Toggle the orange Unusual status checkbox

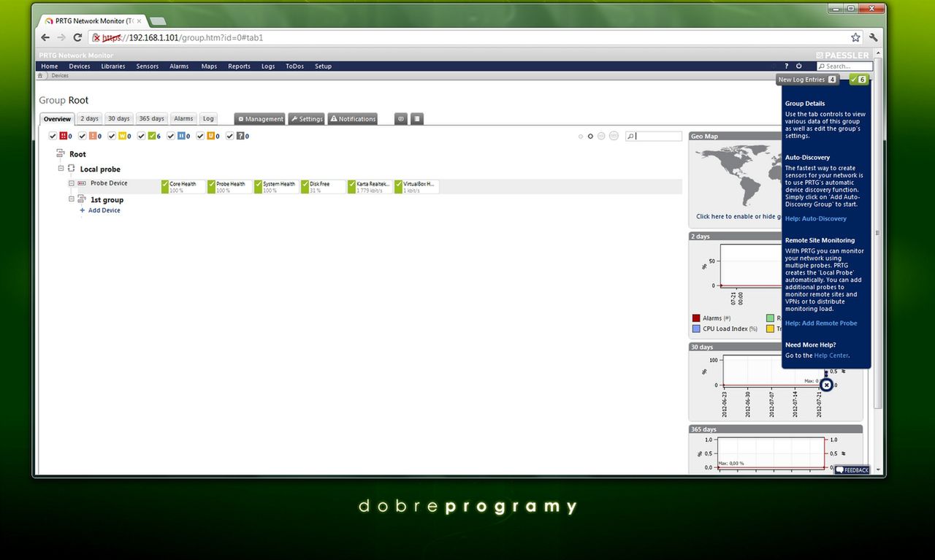pyautogui.click(x=200, y=136)
